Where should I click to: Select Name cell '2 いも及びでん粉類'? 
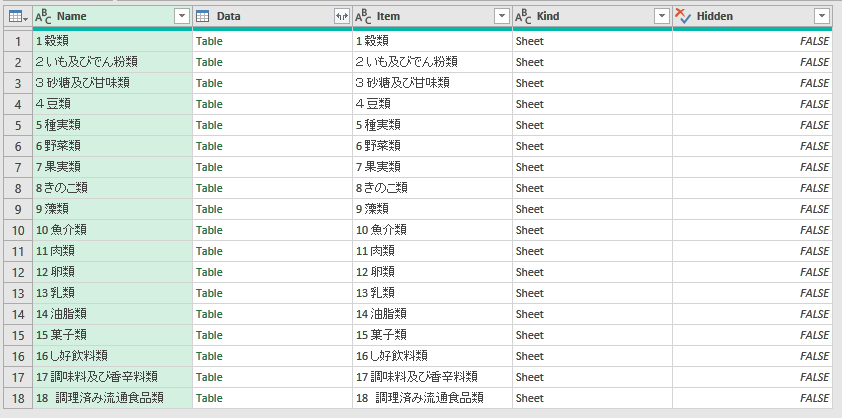[113, 62]
